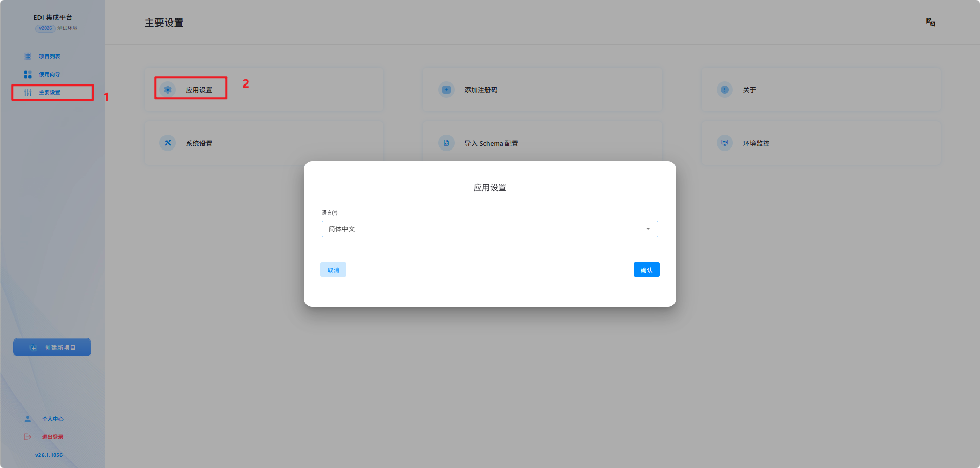
Task: Expand the language dropdown arrow
Action: (x=648, y=229)
